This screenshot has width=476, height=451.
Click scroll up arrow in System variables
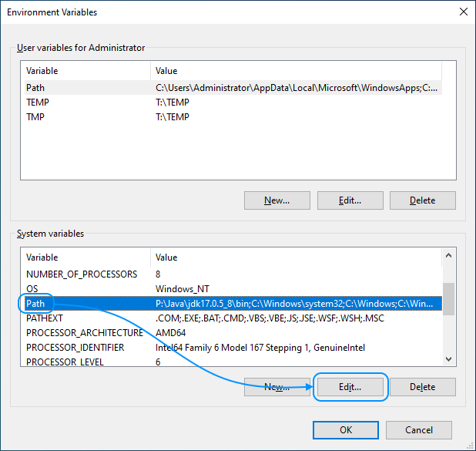449,255
